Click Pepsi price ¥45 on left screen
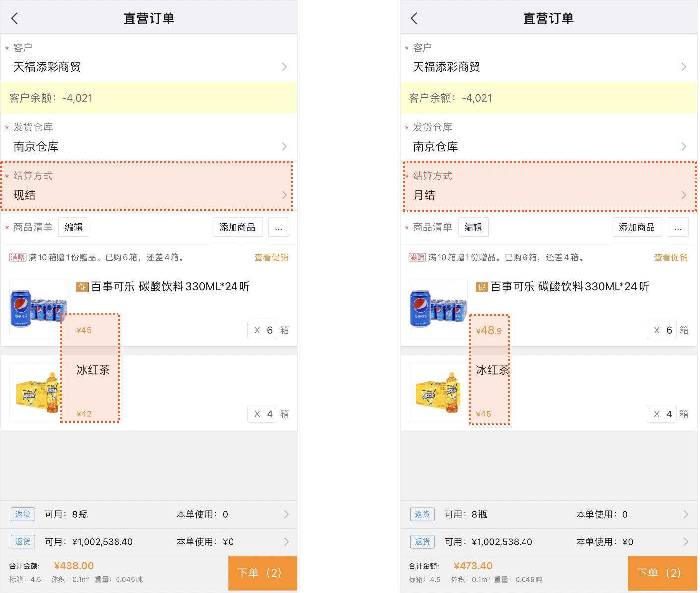 (84, 330)
